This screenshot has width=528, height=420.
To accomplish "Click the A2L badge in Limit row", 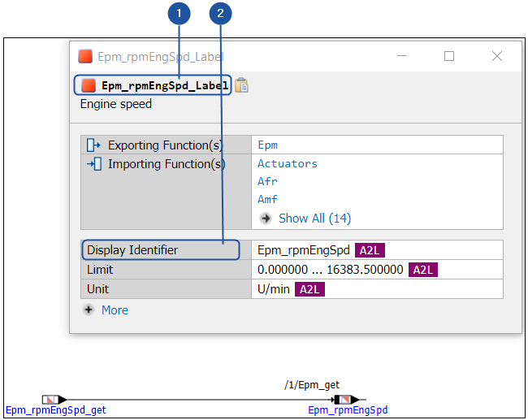I will (423, 270).
